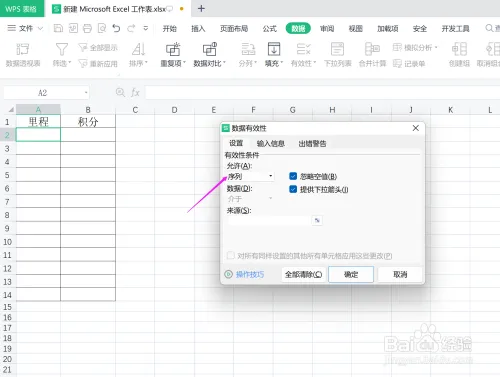
Task: Click the Print icon in quick toolbar
Action: tap(87, 28)
